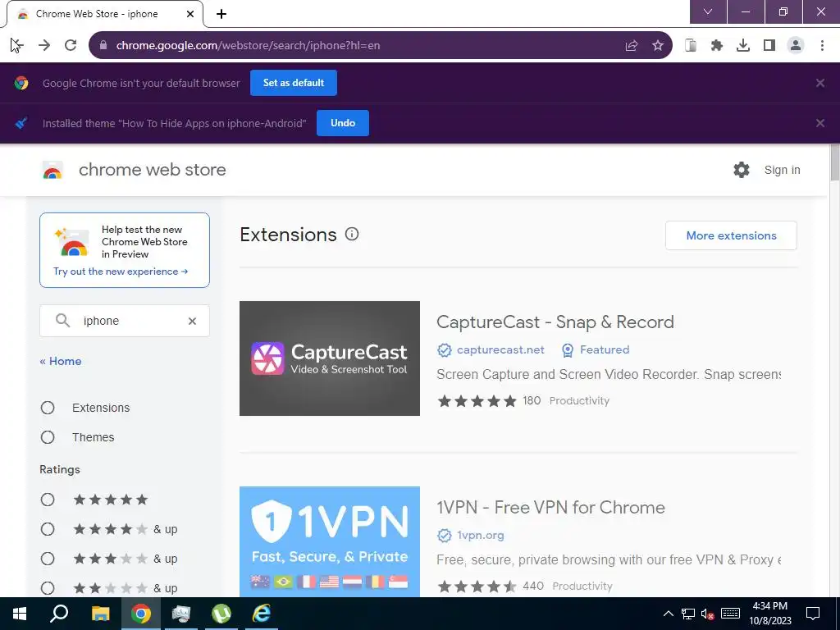Close the Chrome Web Store tab
Viewport: 840px width, 630px height.
190,14
